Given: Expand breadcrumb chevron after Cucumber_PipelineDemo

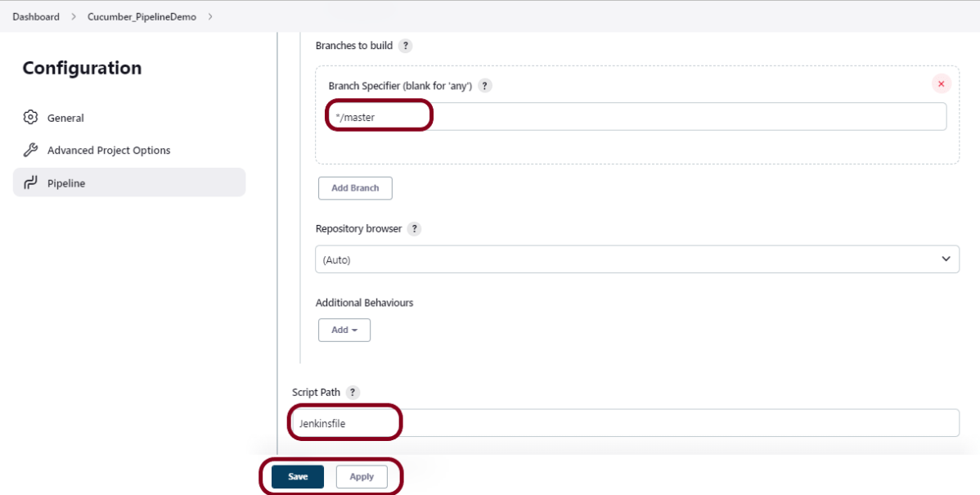Looking at the screenshot, I should click(210, 16).
